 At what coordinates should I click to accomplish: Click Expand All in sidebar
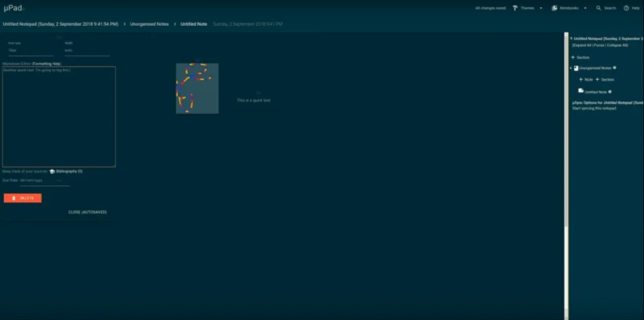click(x=582, y=45)
